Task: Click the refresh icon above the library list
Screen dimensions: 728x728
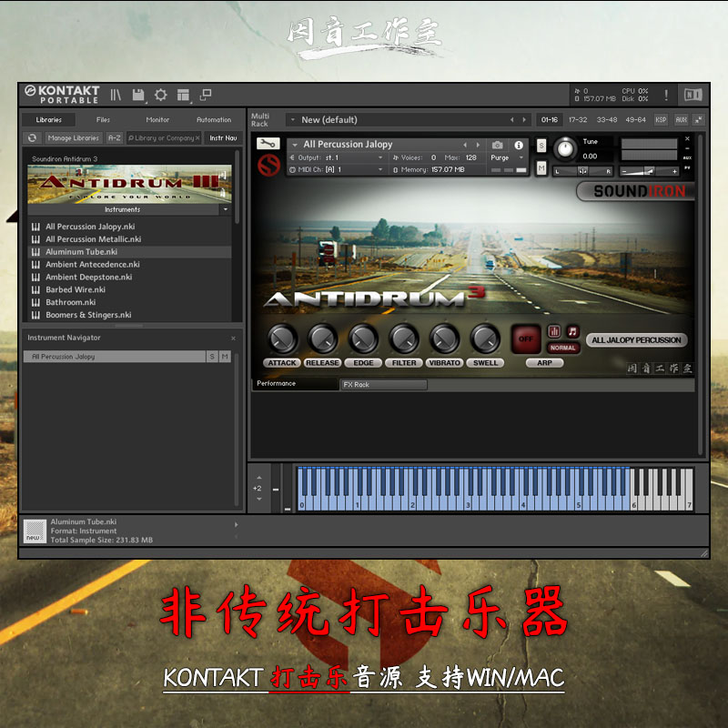Action: (33, 138)
